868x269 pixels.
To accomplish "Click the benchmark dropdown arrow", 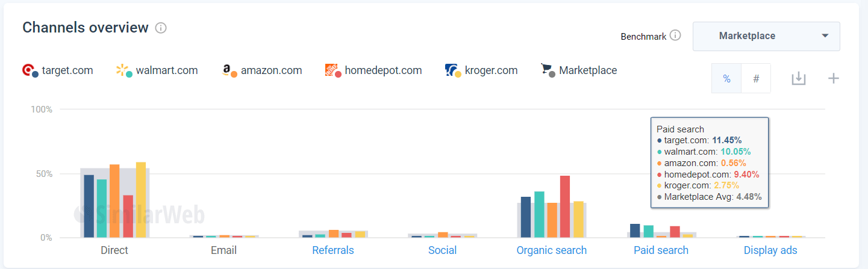I will [825, 36].
